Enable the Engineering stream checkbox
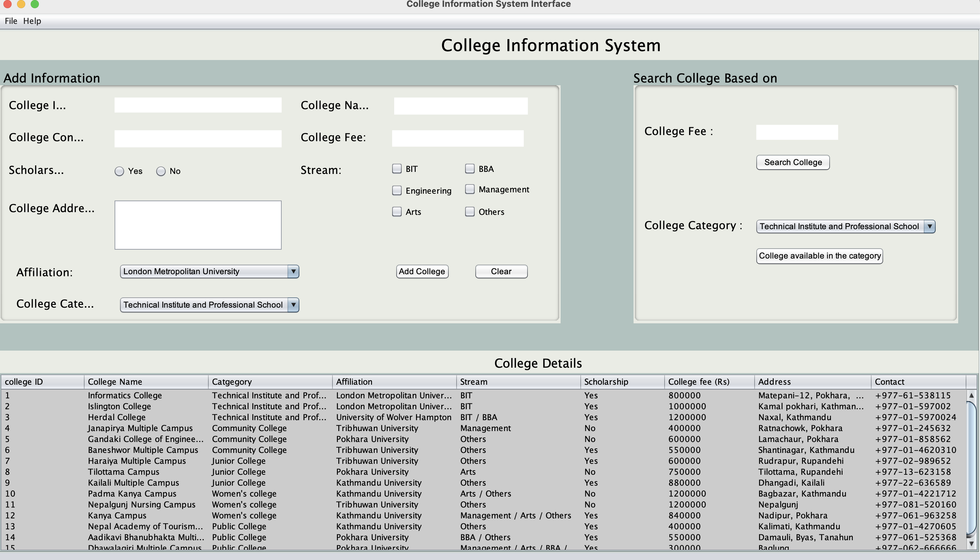The height and width of the screenshot is (560, 980). click(396, 190)
